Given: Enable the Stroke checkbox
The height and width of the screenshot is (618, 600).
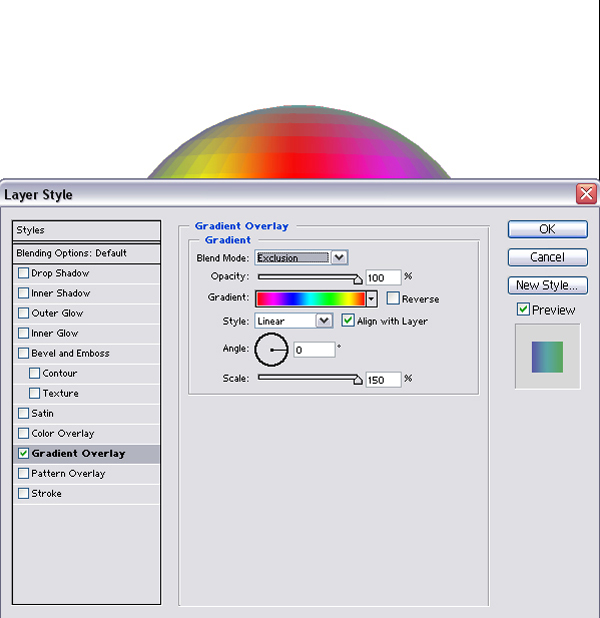Looking at the screenshot, I should coord(24,493).
